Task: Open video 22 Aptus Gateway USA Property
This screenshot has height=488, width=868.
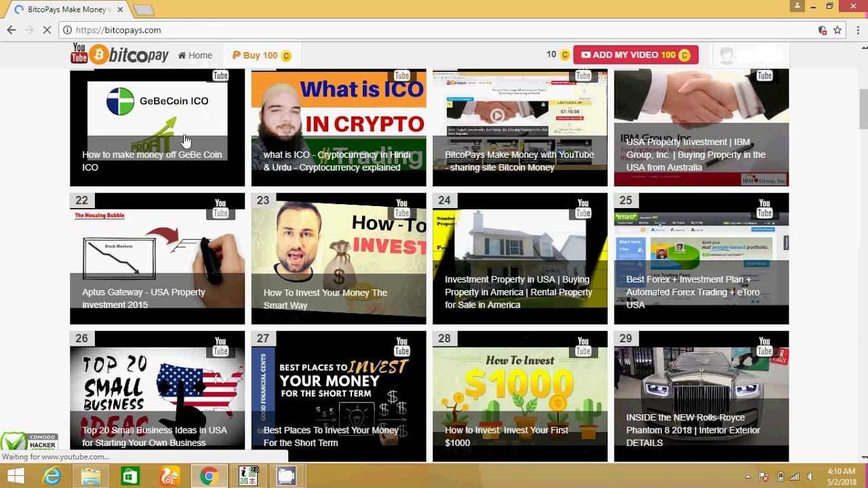Action: click(157, 259)
